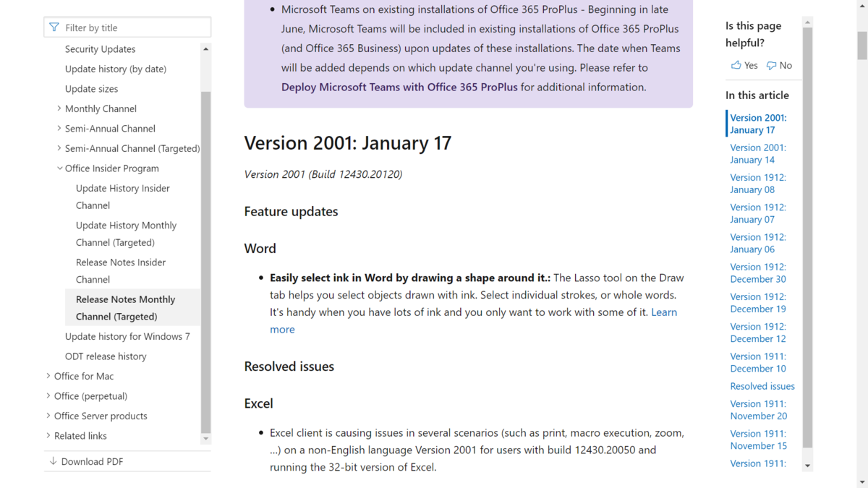Click the Download PDF arrow icon
The height and width of the screenshot is (488, 868).
coord(53,461)
